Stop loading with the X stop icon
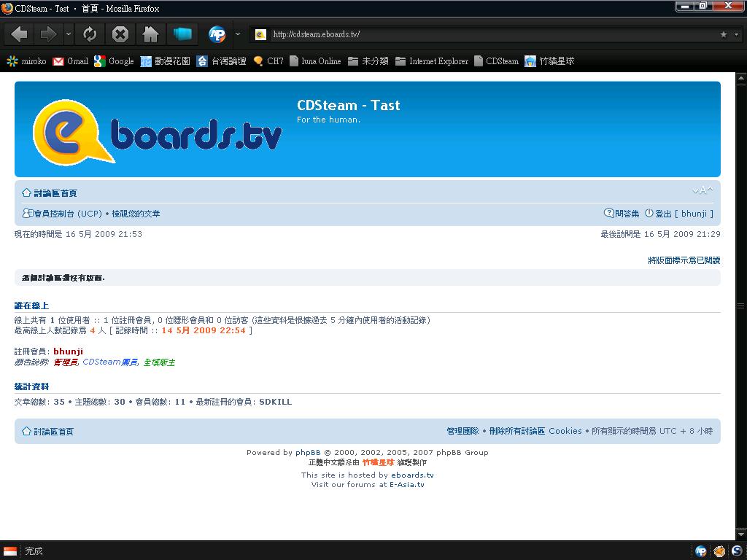 tap(120, 34)
